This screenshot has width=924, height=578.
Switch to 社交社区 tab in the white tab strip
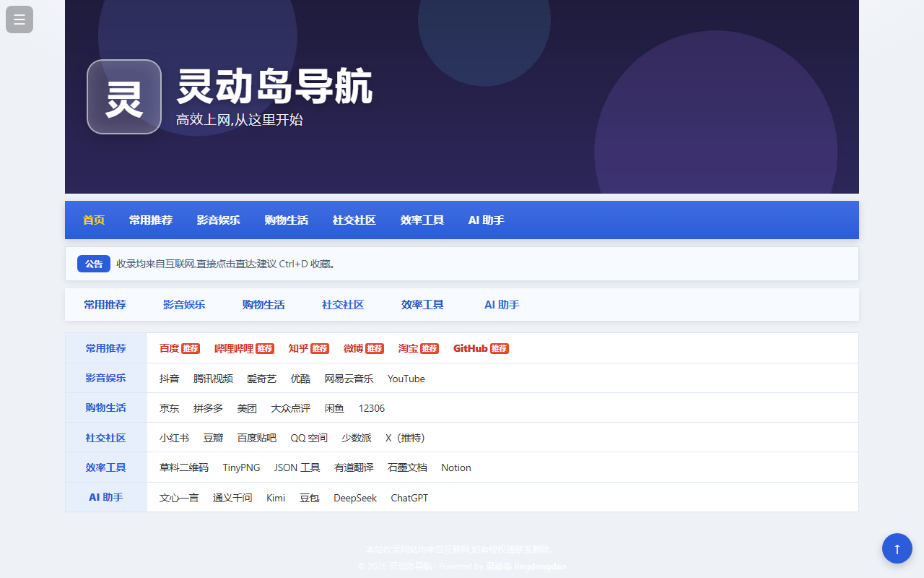[343, 305]
